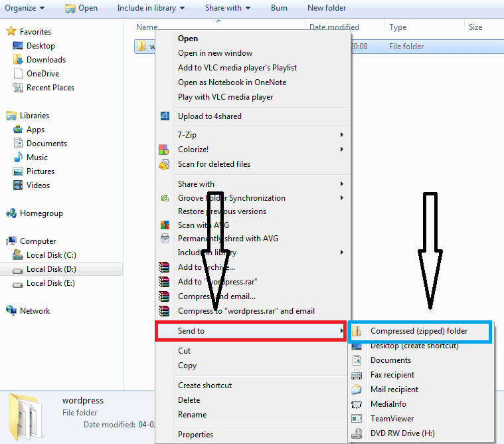Select Compress to "wordpress.rar" and email
The width and height of the screenshot is (504, 444).
coord(246,311)
